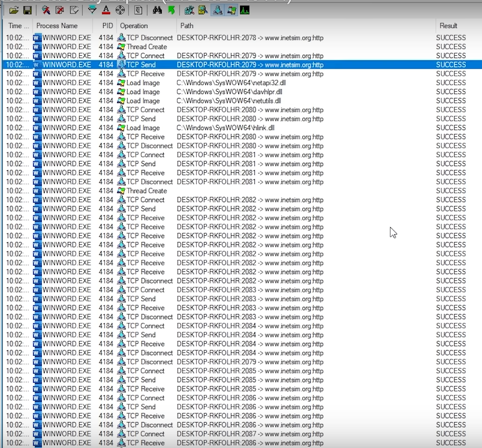Click the hlink.dll Load Image path
Image resolution: width=482 pixels, height=448 pixels.
[226, 128]
